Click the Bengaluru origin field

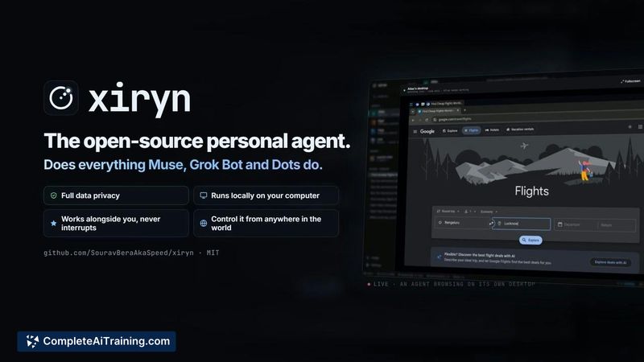click(x=461, y=223)
